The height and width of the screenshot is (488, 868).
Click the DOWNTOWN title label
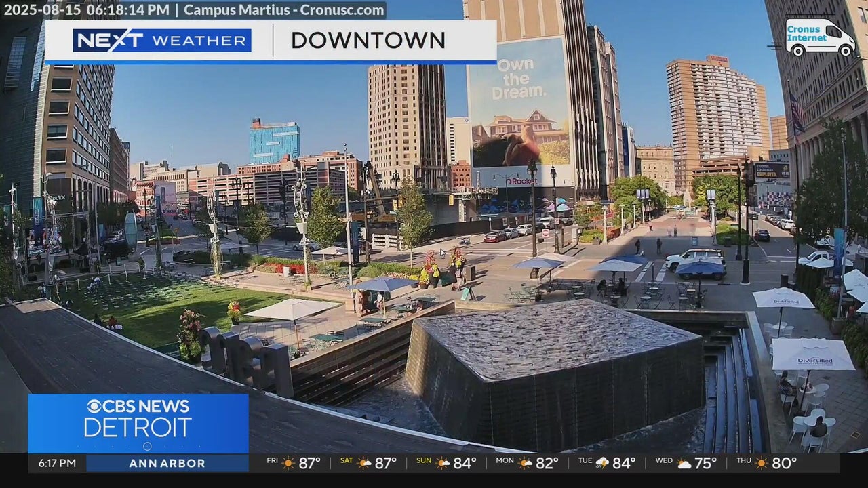(x=368, y=41)
